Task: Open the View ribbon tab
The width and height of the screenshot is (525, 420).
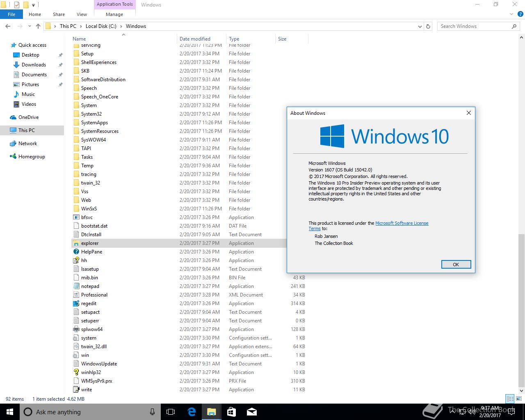Action: pyautogui.click(x=82, y=14)
